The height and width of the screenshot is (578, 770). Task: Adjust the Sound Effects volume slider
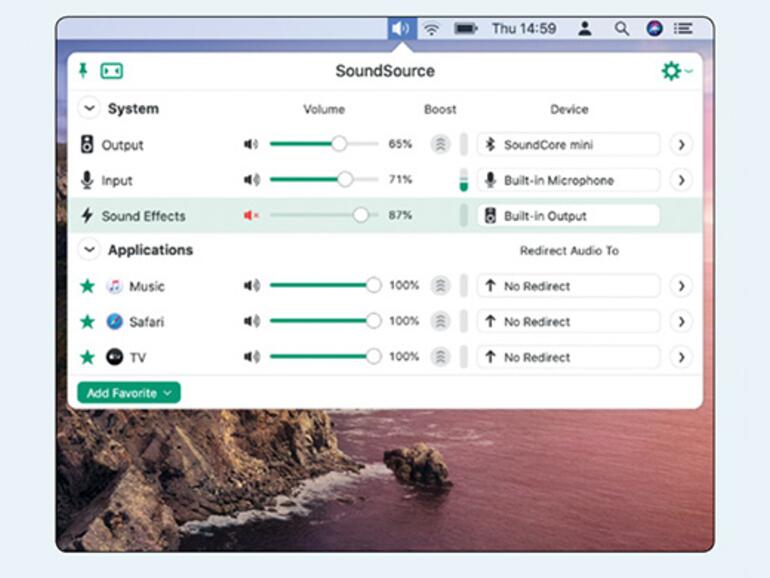pos(324,215)
